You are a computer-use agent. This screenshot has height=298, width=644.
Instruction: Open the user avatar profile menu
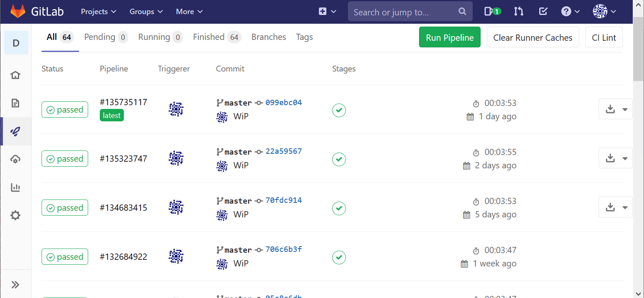[x=604, y=12]
